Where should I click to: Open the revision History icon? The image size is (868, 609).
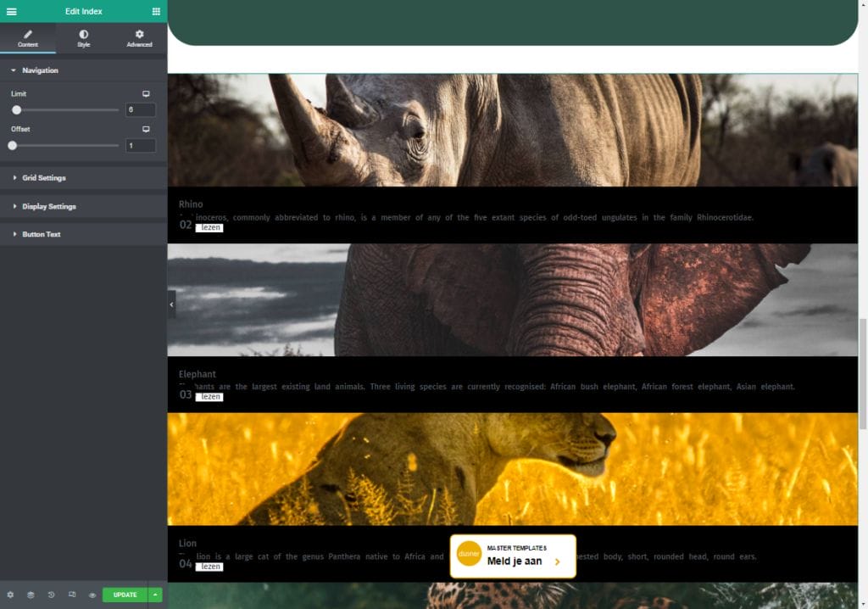(51, 595)
